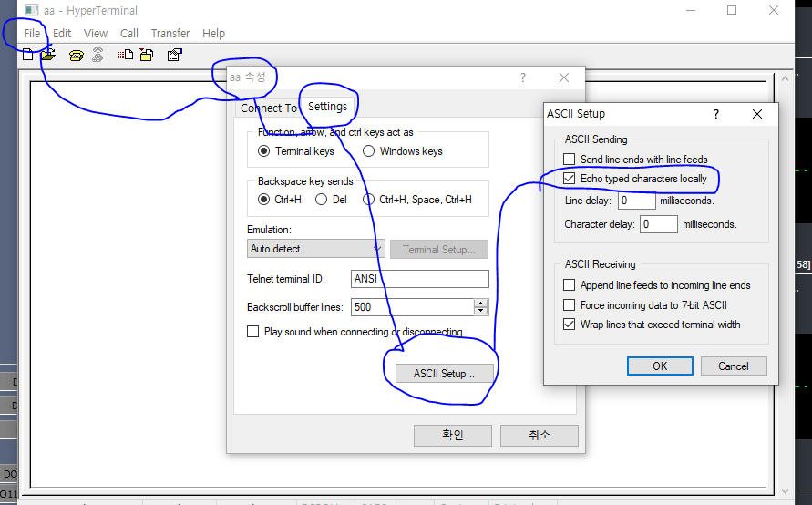Click the Open file toolbar icon

coord(48,55)
